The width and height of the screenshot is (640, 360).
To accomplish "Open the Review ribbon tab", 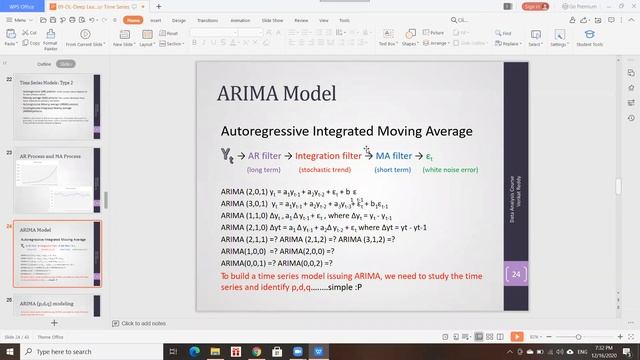I will (x=301, y=20).
